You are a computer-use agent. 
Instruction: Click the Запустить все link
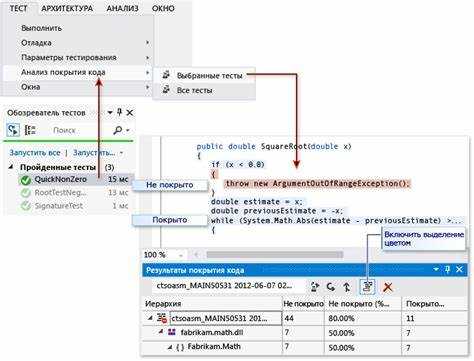35,153
